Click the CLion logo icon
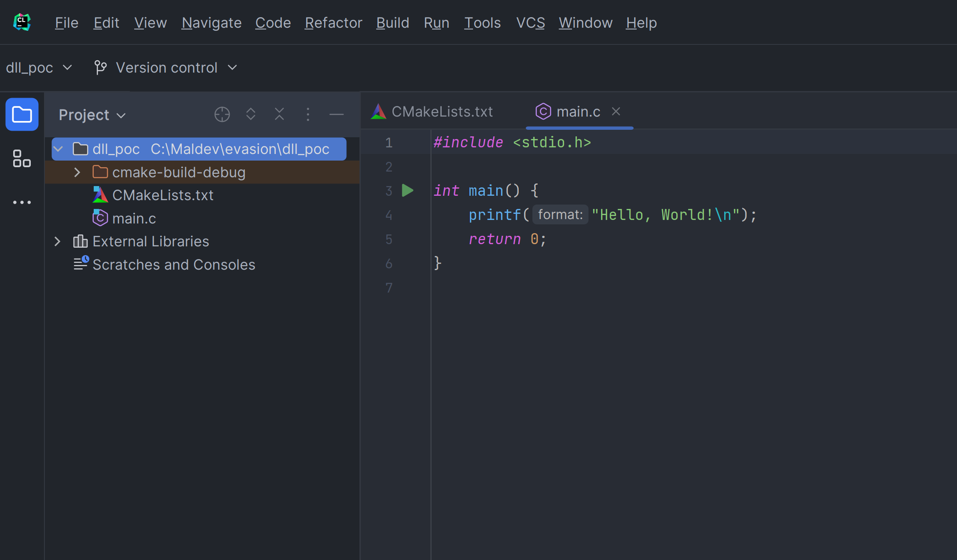The width and height of the screenshot is (957, 560). point(22,22)
